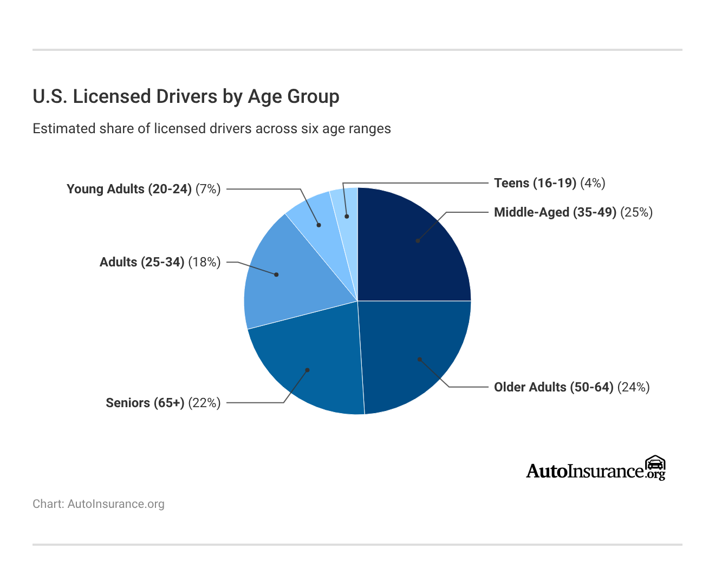The height and width of the screenshot is (588, 715).
Task: Click the Young Adults (20-24) (7%) label
Action: pyautogui.click(x=144, y=189)
